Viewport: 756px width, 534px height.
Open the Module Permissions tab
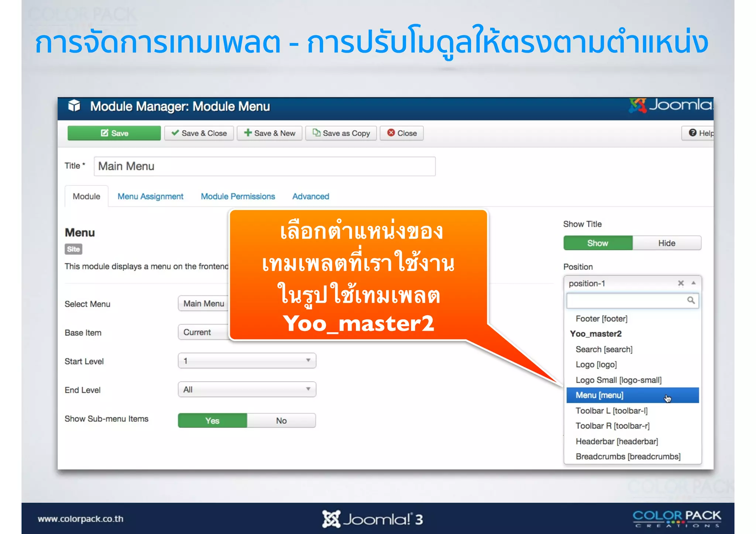coord(238,196)
